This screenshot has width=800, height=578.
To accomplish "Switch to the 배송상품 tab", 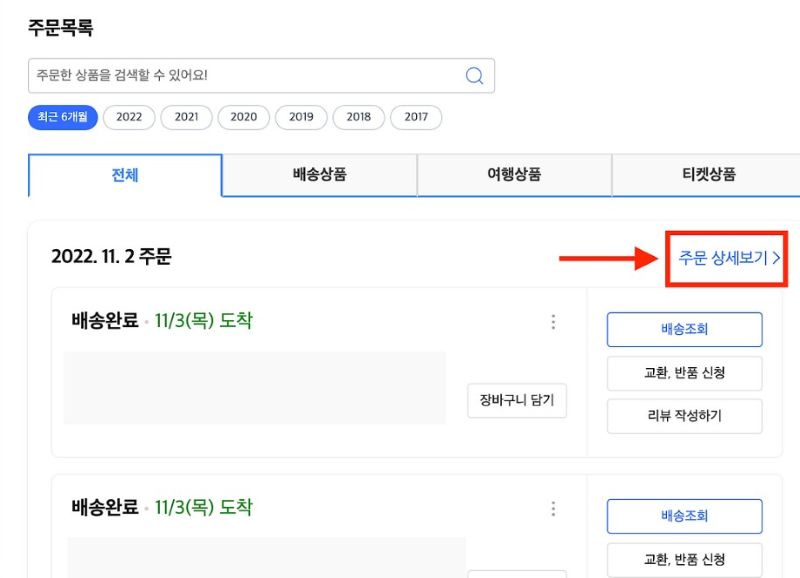I will coord(319,175).
